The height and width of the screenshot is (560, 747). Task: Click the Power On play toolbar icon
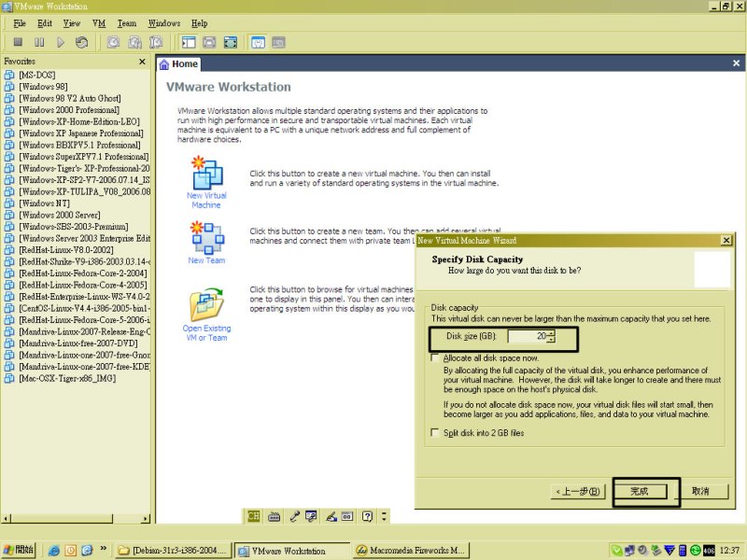[61, 42]
